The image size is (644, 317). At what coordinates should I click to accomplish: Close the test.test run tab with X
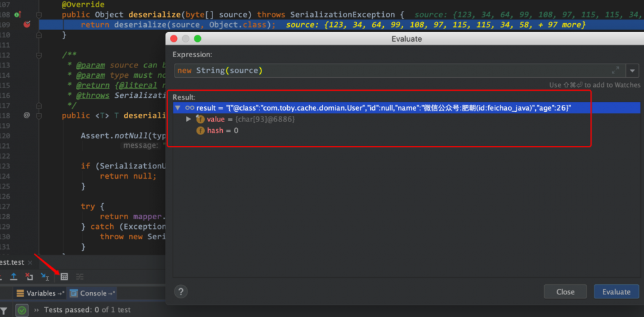tap(30, 262)
